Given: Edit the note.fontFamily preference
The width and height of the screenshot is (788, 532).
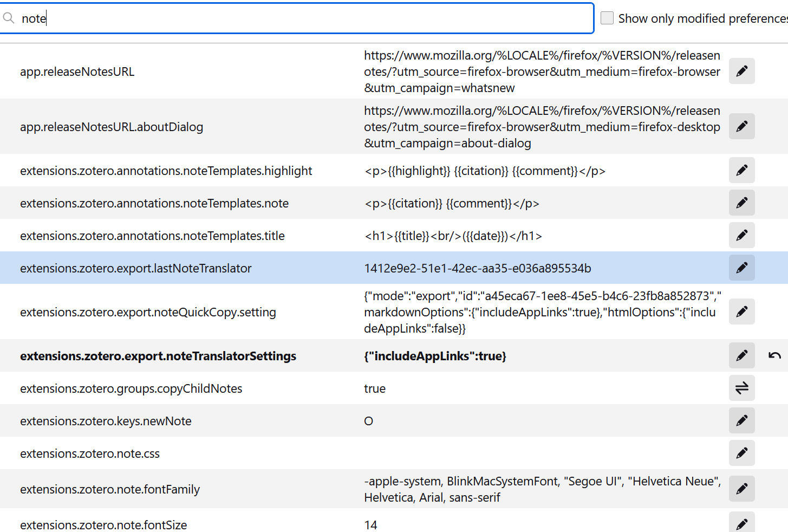Looking at the screenshot, I should click(x=741, y=489).
